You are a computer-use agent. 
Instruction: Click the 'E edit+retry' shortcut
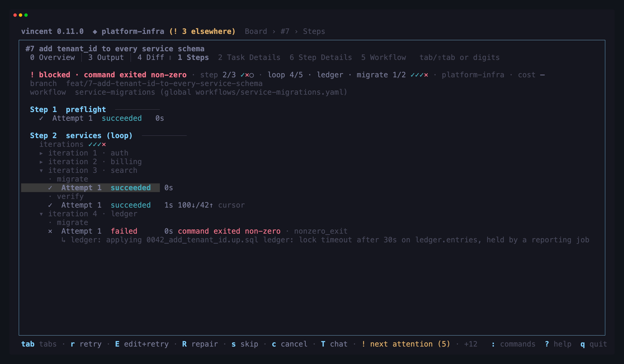pyautogui.click(x=142, y=344)
